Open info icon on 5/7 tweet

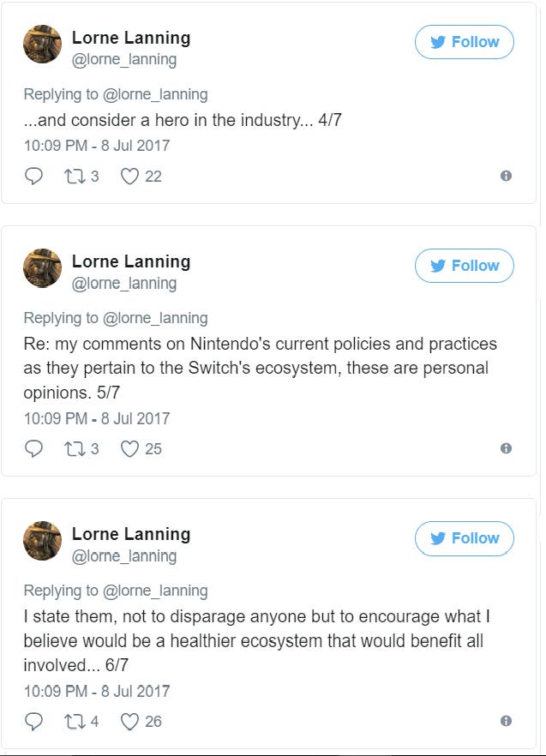coord(506,448)
